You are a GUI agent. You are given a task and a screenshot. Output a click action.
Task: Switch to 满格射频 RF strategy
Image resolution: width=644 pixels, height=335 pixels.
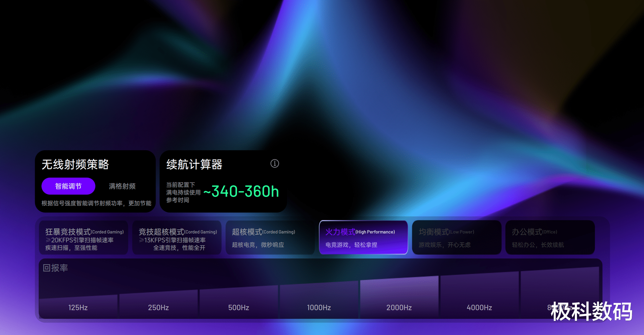point(122,186)
